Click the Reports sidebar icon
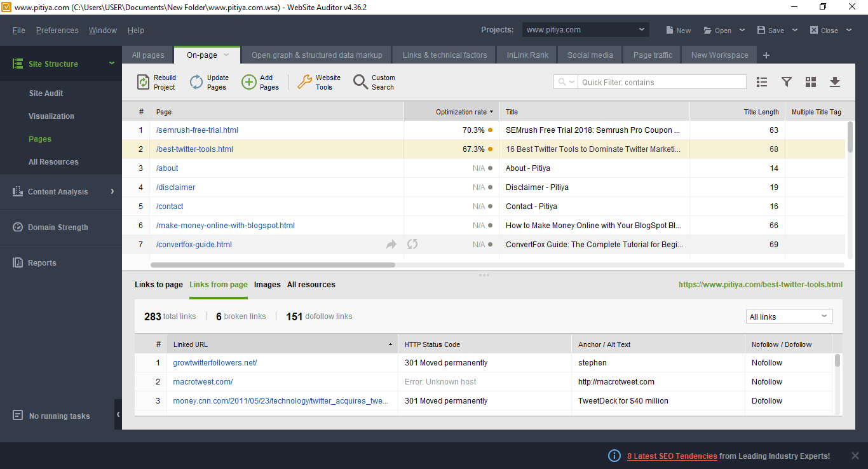Viewport: 868px width, 469px height. point(18,262)
